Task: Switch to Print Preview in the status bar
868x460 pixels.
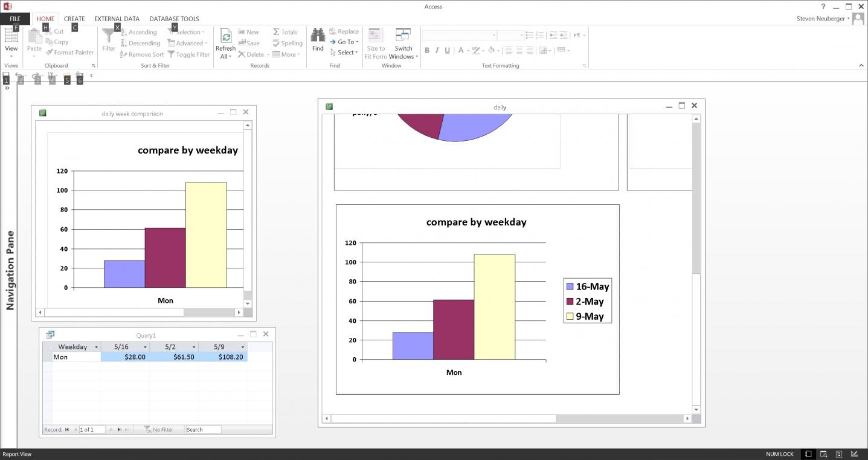Action: coord(823,454)
